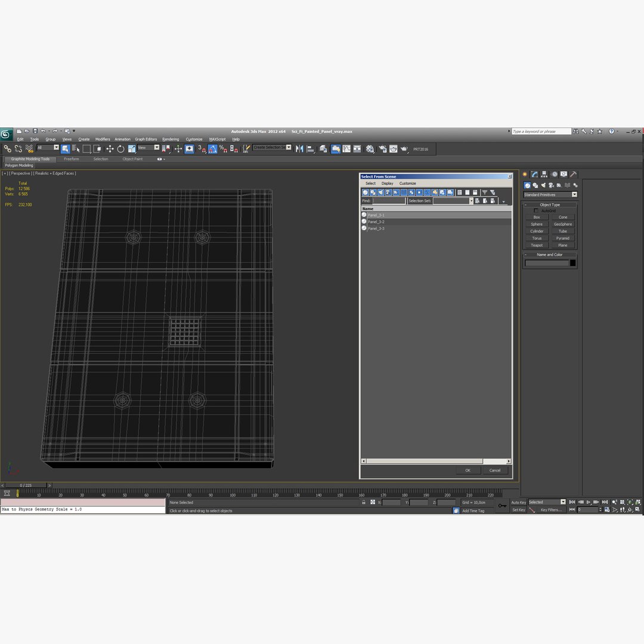Screen dimensions: 644x644
Task: Create a Sphere primitive
Action: (537, 224)
